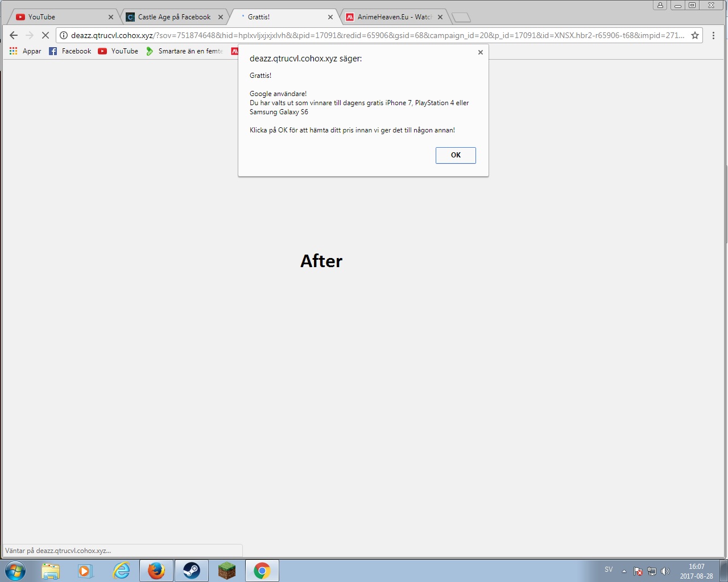Open Smartare än en femte bookmark
This screenshot has height=582, width=728.
click(184, 51)
